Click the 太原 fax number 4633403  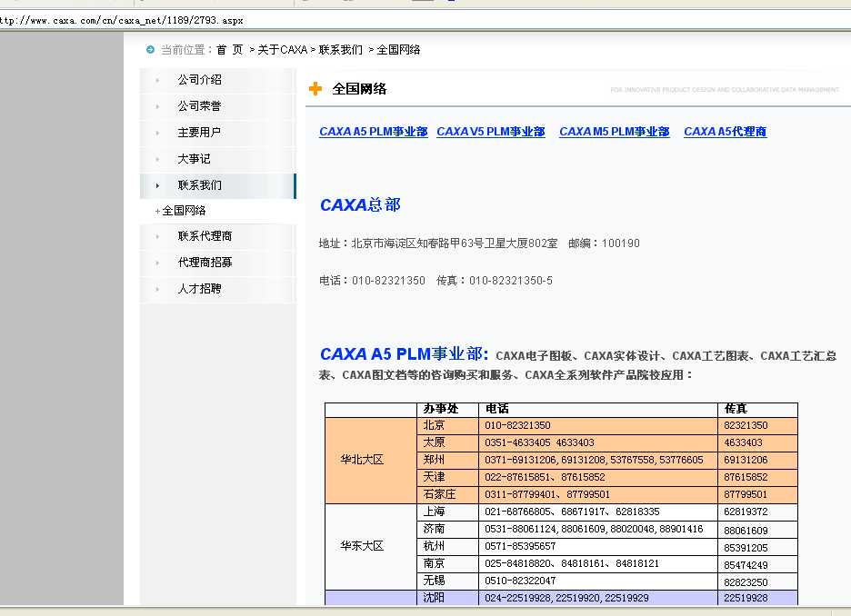(x=743, y=443)
